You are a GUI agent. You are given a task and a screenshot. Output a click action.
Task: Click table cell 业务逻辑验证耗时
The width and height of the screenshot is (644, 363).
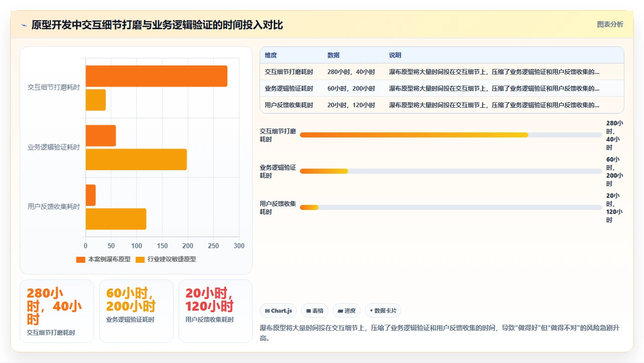(x=289, y=89)
